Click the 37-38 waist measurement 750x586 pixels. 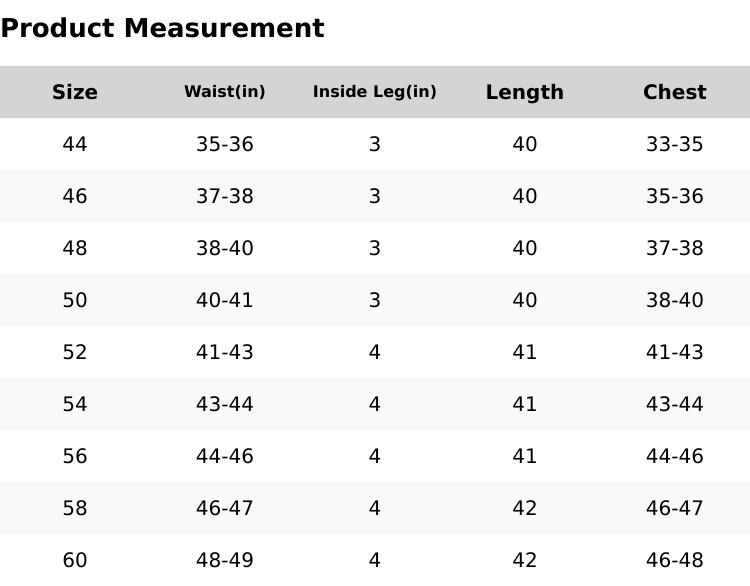pyautogui.click(x=225, y=196)
